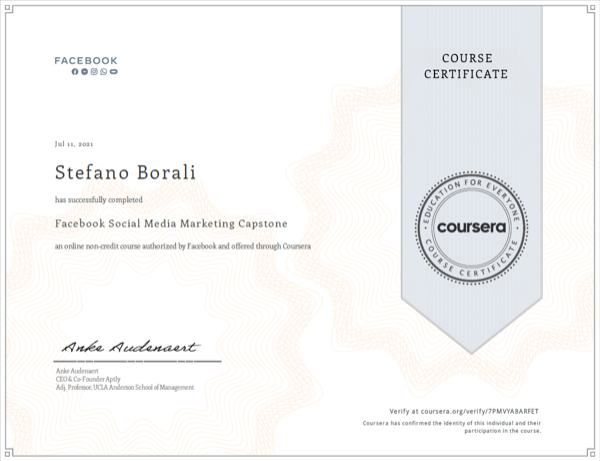The height and width of the screenshot is (461, 600).
Task: Click the 'an online non-credit course' line
Action: click(x=183, y=246)
